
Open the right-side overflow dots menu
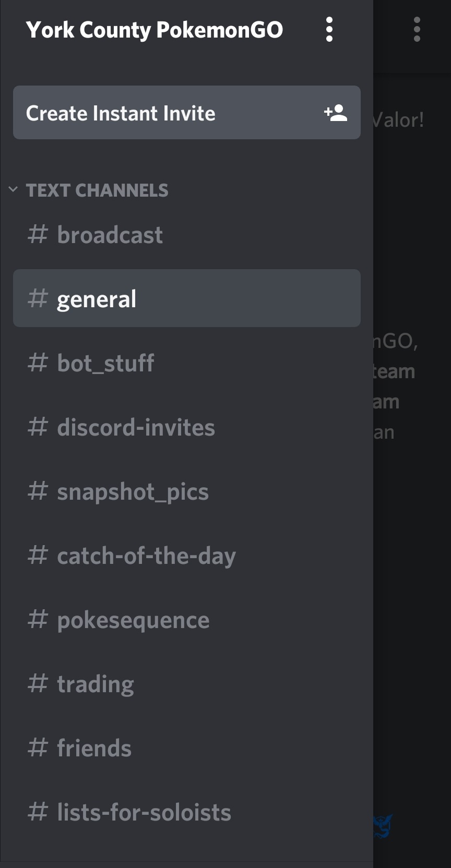click(x=417, y=29)
